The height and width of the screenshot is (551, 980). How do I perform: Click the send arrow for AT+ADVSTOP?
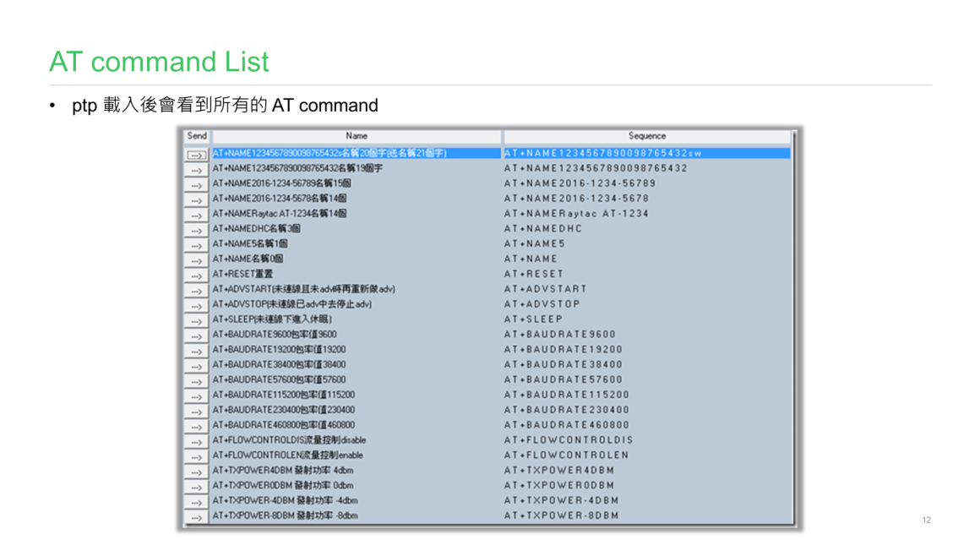[196, 305]
